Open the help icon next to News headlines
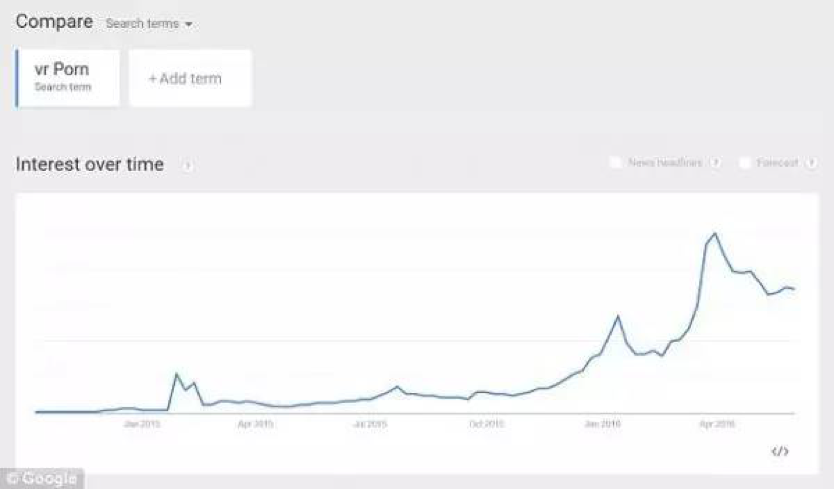The image size is (834, 489). point(715,163)
